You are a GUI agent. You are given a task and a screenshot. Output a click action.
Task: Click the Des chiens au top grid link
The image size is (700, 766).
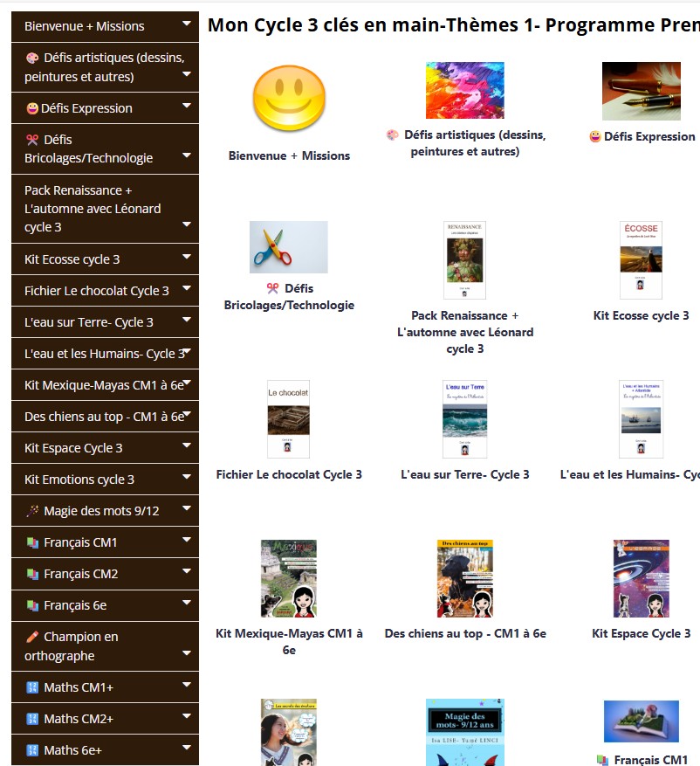click(465, 633)
